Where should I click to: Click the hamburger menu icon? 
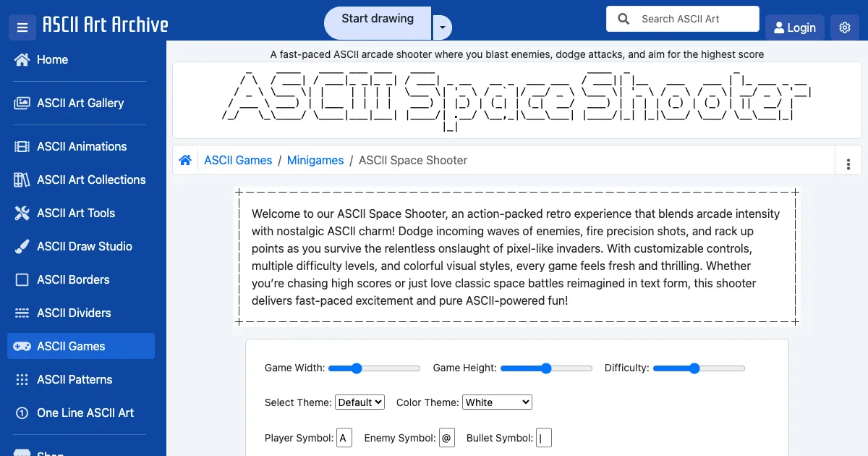22,28
